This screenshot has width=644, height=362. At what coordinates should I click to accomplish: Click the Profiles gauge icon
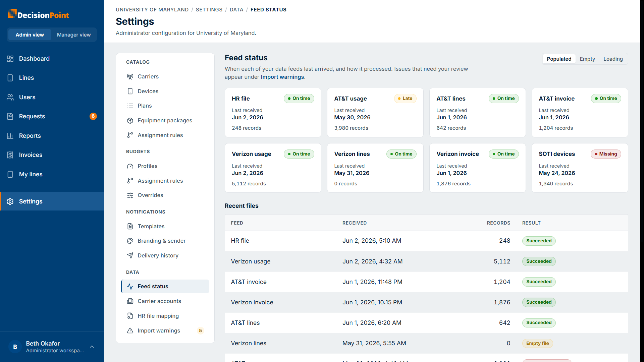[x=130, y=166]
